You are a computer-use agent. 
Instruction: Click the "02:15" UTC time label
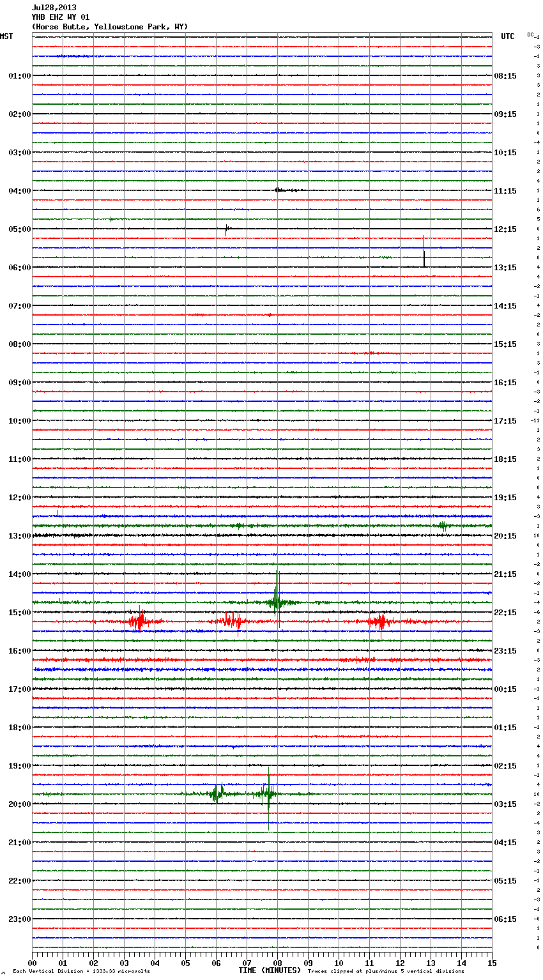coord(505,766)
